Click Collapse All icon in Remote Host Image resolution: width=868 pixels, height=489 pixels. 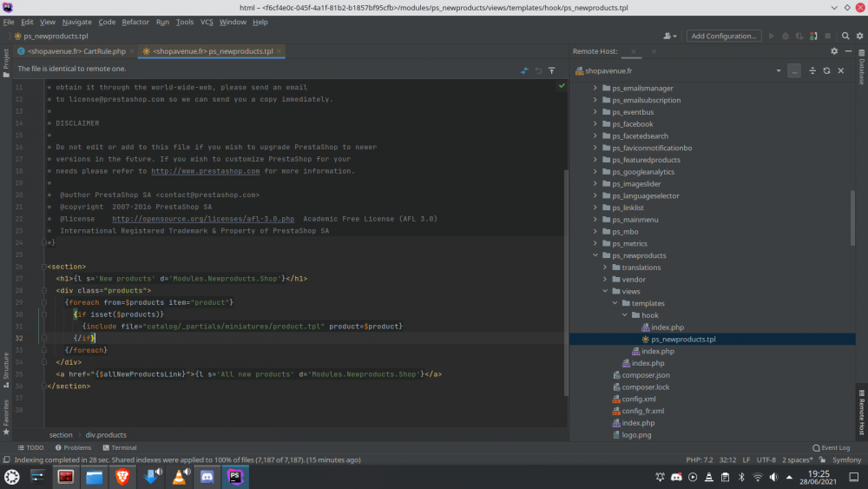(x=812, y=70)
